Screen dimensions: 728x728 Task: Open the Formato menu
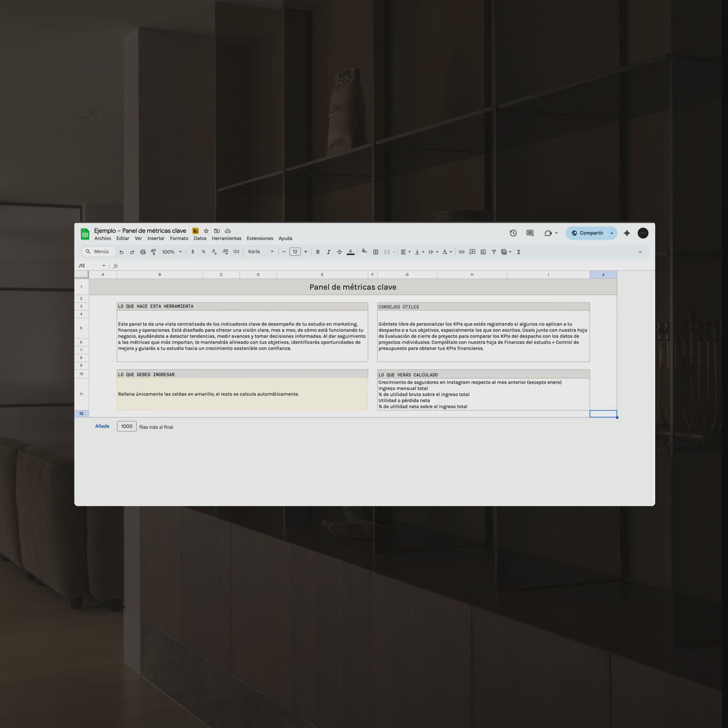(179, 238)
